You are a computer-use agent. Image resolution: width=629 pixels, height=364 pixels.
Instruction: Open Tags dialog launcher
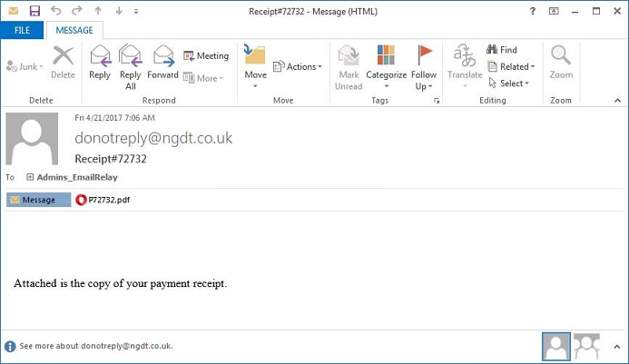click(437, 101)
